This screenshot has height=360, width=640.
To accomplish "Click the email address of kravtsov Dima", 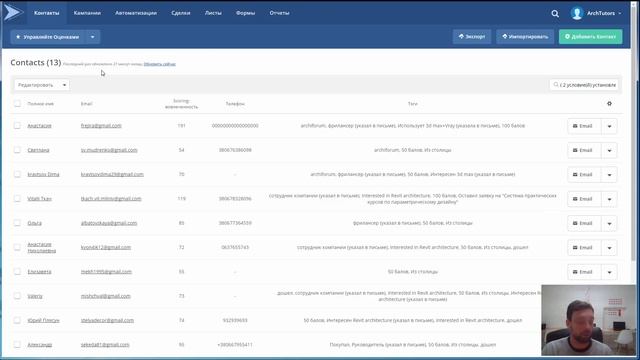I will click(112, 174).
